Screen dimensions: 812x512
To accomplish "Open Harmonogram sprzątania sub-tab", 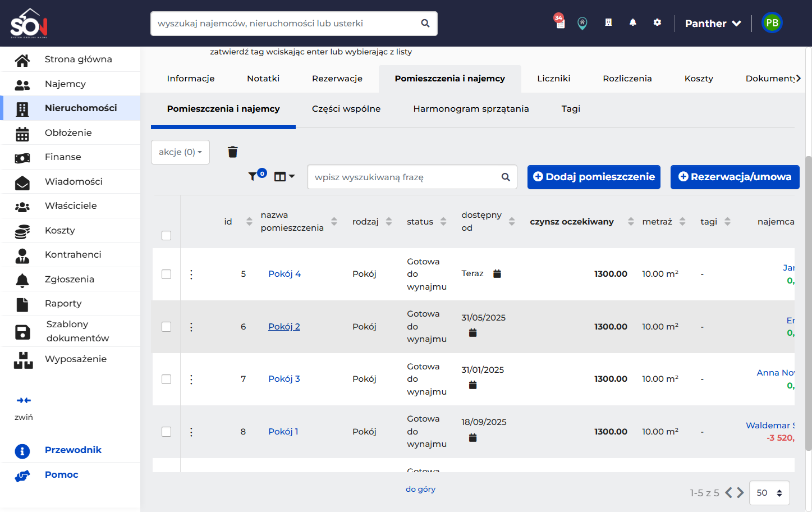I will click(471, 109).
